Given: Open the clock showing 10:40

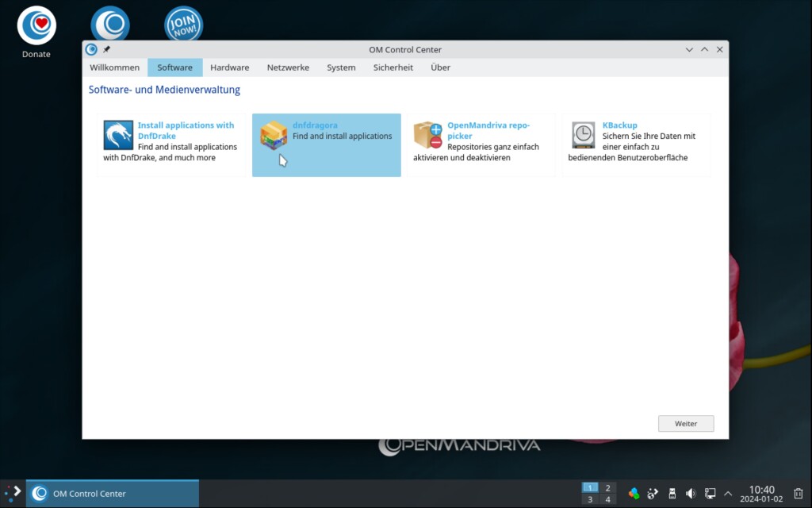Looking at the screenshot, I should click(761, 494).
